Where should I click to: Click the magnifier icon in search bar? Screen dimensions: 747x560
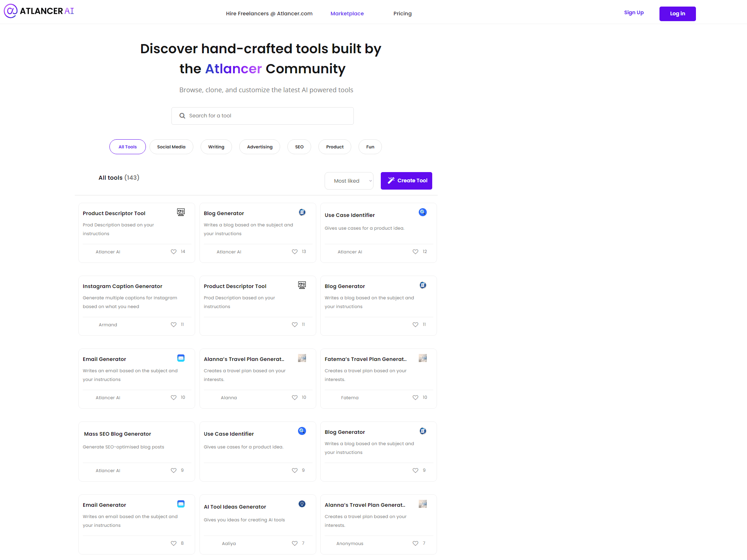point(182,116)
